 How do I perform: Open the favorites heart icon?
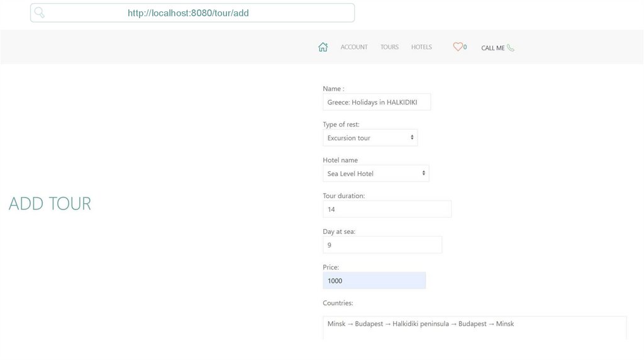pyautogui.click(x=458, y=47)
